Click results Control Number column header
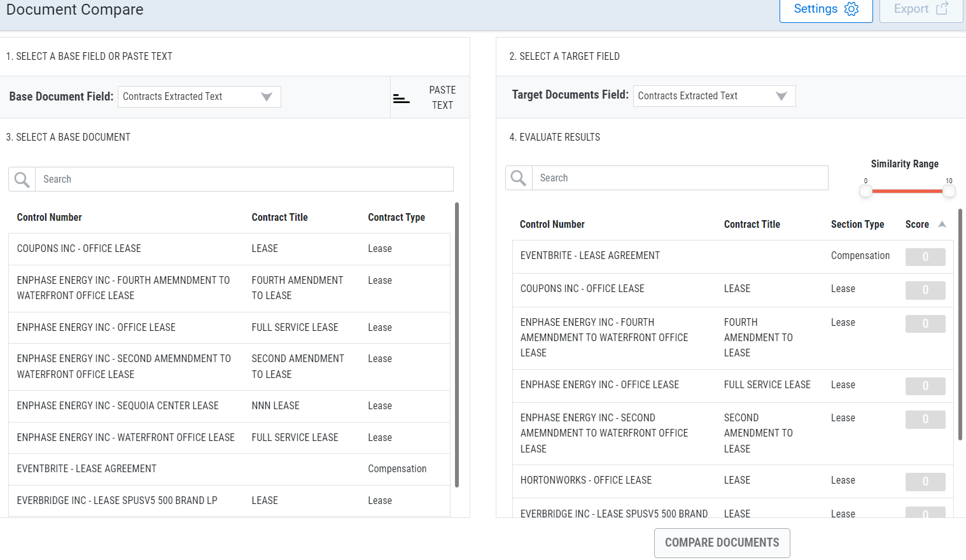This screenshot has width=966, height=560. pyautogui.click(x=552, y=225)
